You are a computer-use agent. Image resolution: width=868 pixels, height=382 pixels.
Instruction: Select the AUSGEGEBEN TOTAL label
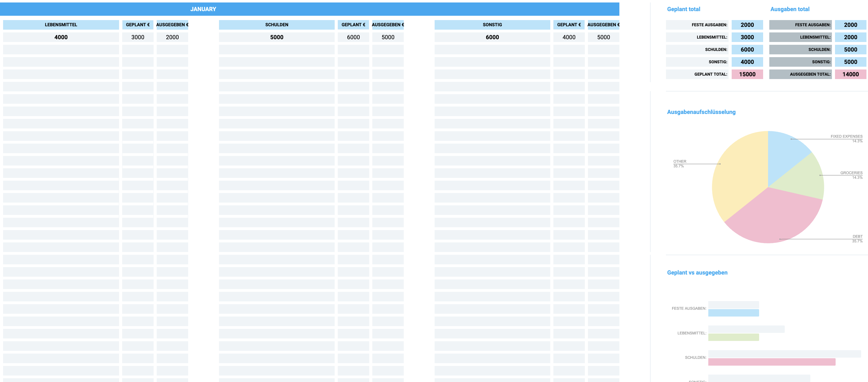800,74
